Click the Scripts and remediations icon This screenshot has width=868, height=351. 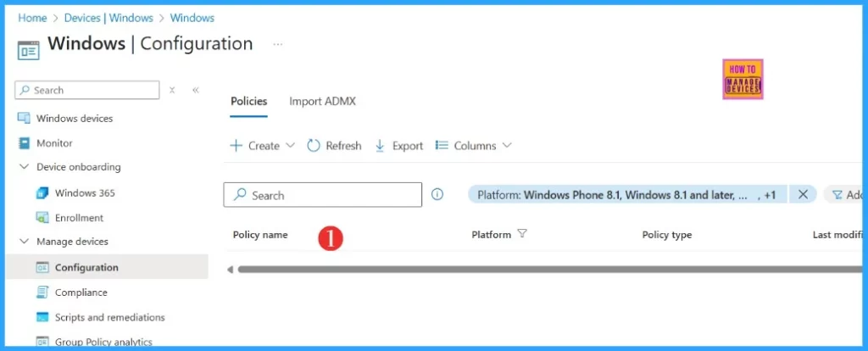coord(42,317)
